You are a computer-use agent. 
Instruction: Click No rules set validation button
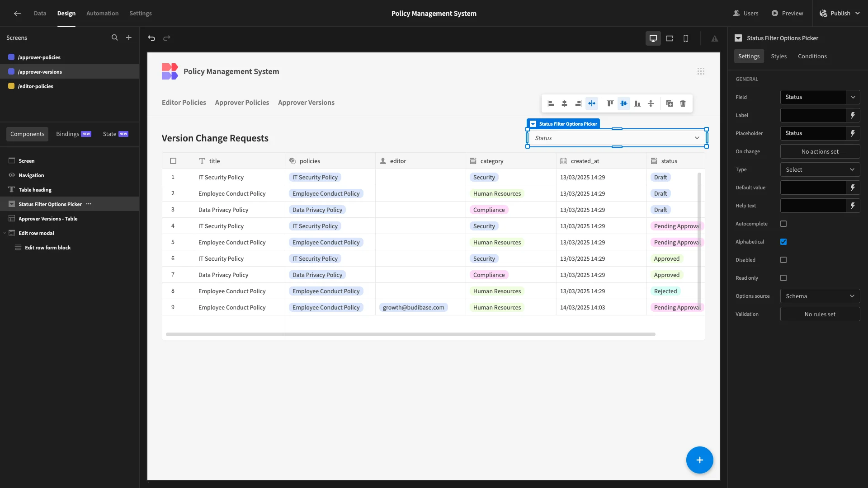click(820, 314)
